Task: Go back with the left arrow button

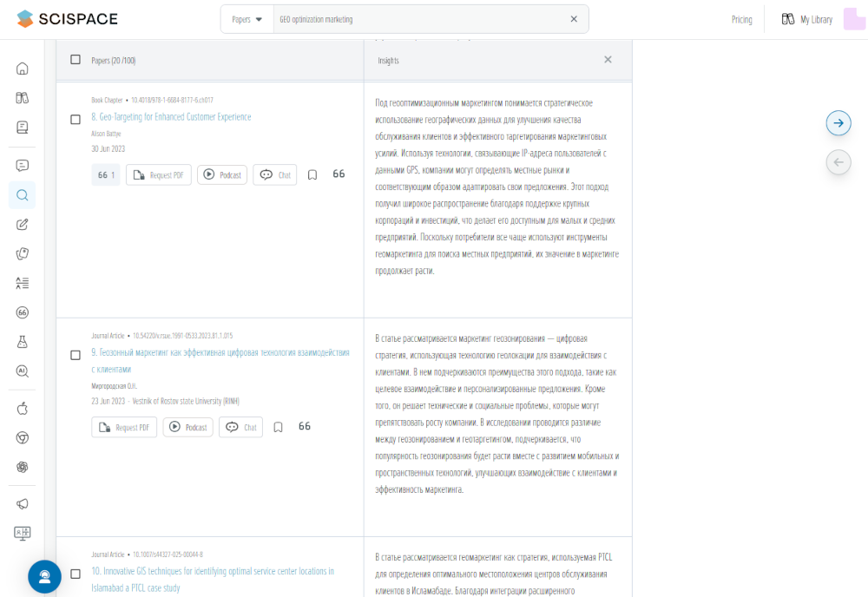Action: (838, 162)
